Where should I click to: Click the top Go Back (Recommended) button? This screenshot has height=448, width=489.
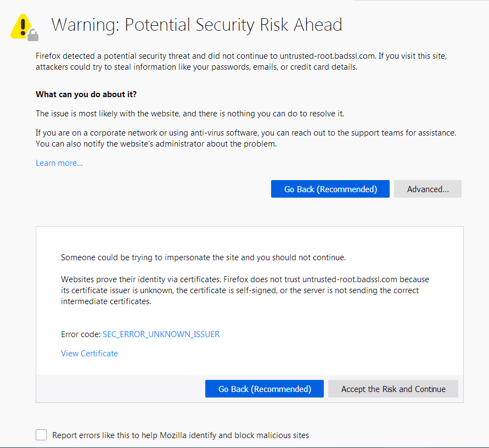[x=330, y=189]
